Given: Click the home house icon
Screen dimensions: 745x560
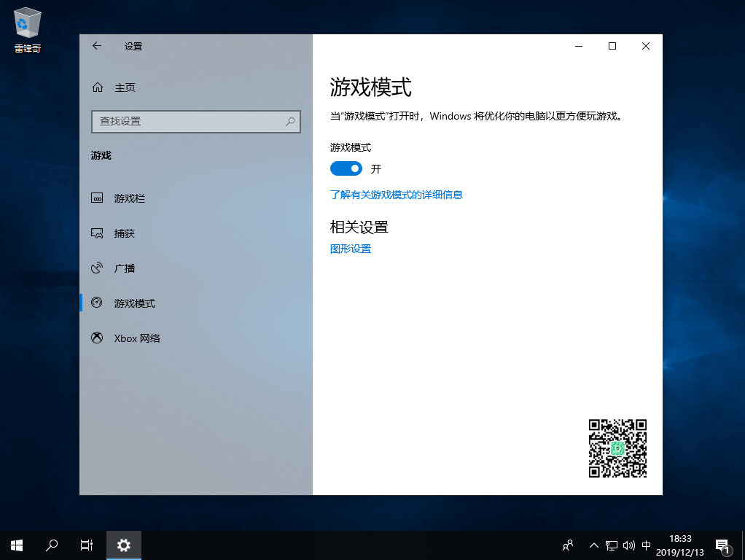Looking at the screenshot, I should [x=98, y=87].
